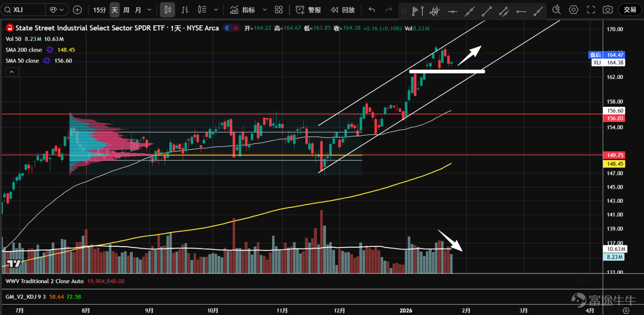This screenshot has height=315, width=644.
Task: Toggle the pink wavy data indicator
Action: click(236, 28)
